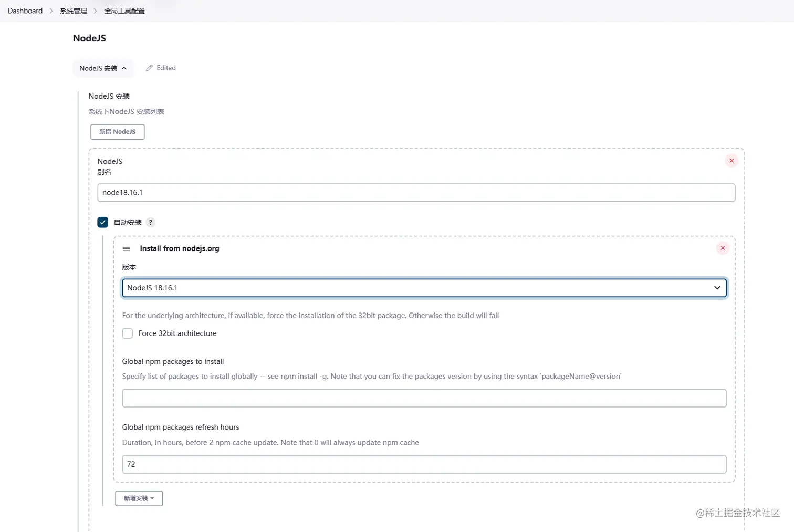The width and height of the screenshot is (794, 532).
Task: Go to Dashboard breadcrumb
Action: pos(25,11)
